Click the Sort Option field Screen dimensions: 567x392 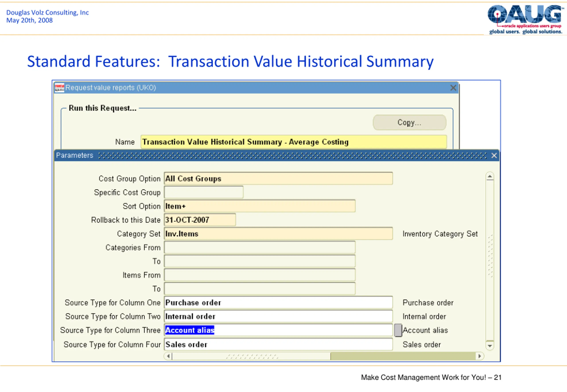260,206
